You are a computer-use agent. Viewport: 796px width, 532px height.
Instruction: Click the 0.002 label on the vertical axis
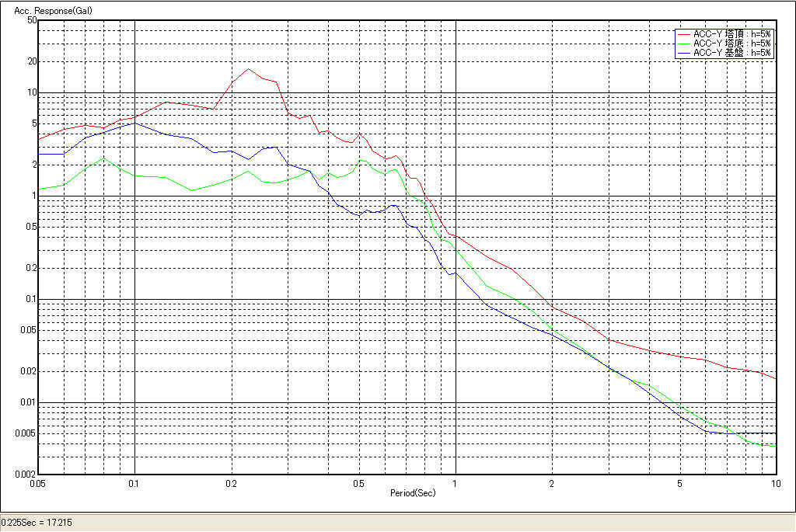27,474
